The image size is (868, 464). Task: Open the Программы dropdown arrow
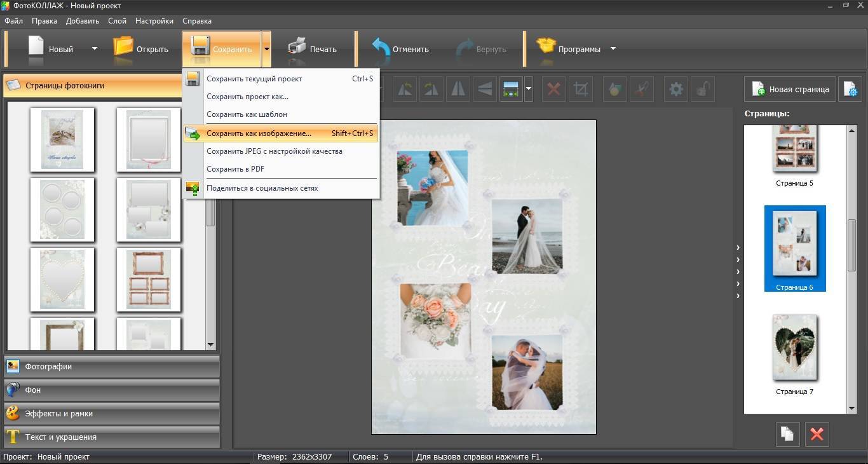coord(613,49)
